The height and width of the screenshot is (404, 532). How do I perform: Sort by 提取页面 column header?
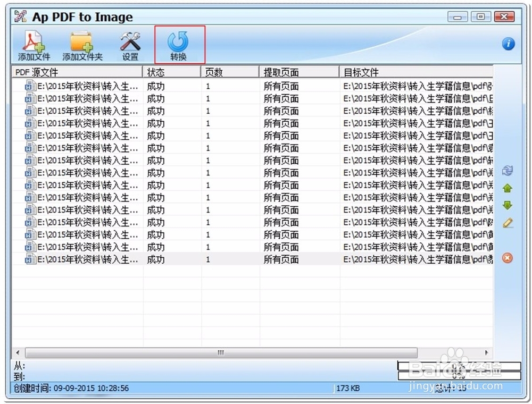(x=299, y=72)
